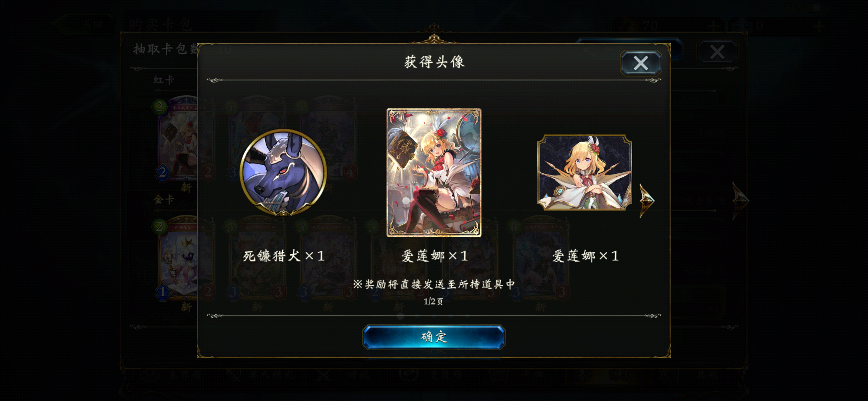Confirm rewards with the 确定 button
The image size is (868, 401).
pyautogui.click(x=434, y=337)
